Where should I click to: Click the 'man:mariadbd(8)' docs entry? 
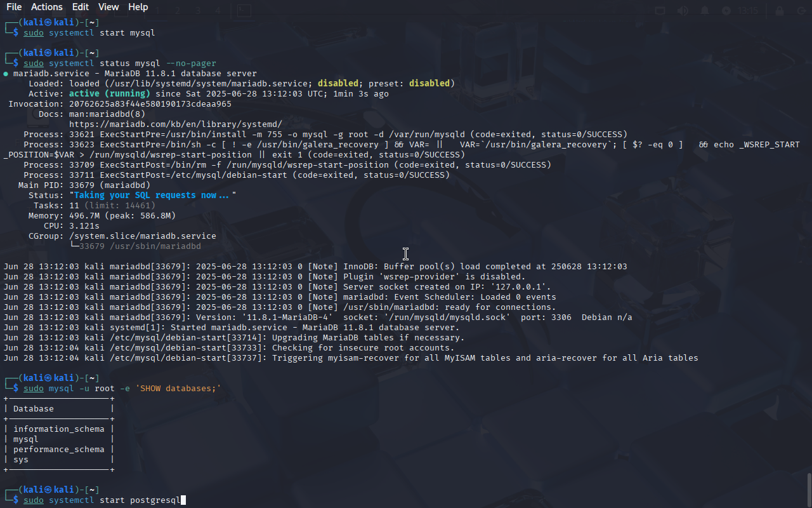[107, 114]
